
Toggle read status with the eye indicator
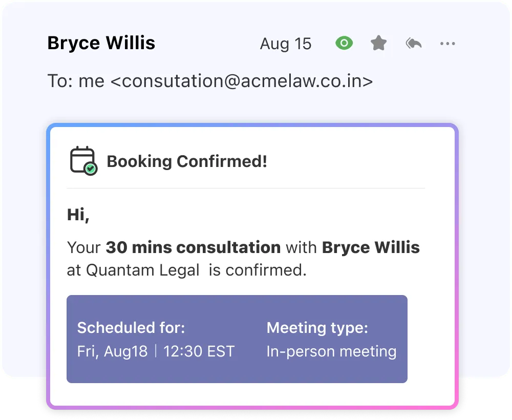pyautogui.click(x=344, y=44)
